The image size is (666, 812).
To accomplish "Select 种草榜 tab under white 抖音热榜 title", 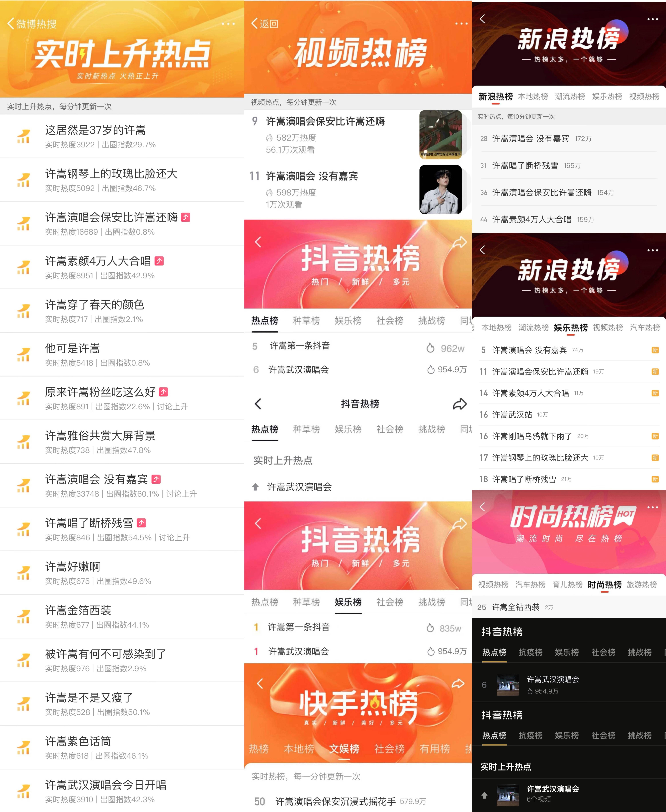I will (306, 429).
